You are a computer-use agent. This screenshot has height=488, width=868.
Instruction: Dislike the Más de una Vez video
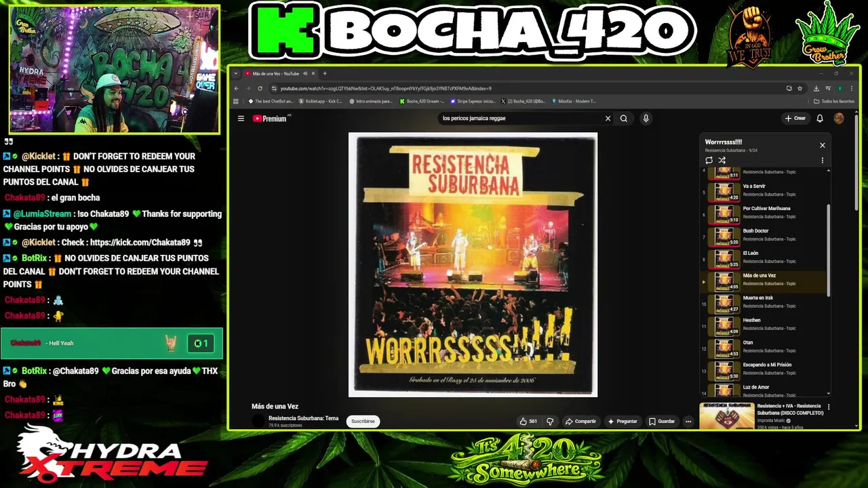click(550, 422)
